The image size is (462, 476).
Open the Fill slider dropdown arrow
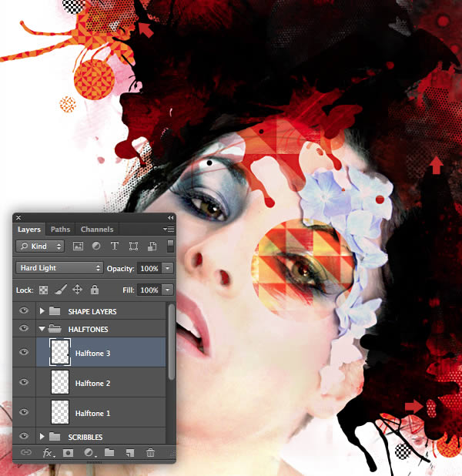coord(168,290)
